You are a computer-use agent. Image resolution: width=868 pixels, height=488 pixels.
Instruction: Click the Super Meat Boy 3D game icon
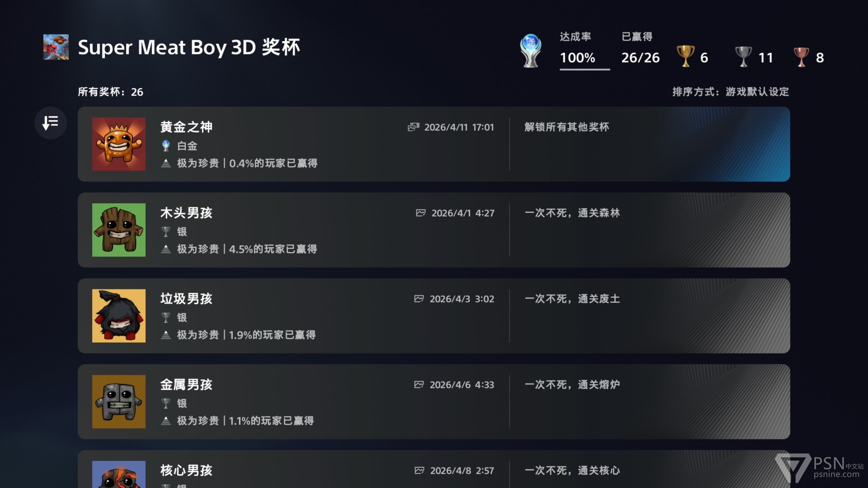click(56, 47)
